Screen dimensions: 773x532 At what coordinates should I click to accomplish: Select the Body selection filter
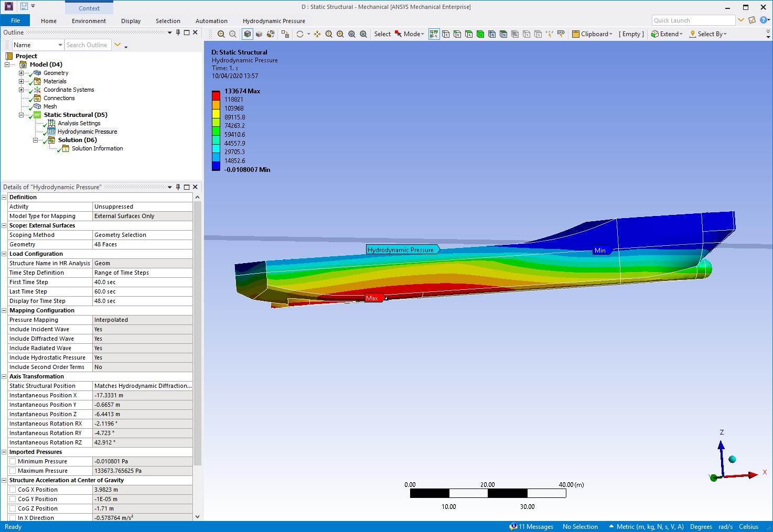click(x=480, y=34)
